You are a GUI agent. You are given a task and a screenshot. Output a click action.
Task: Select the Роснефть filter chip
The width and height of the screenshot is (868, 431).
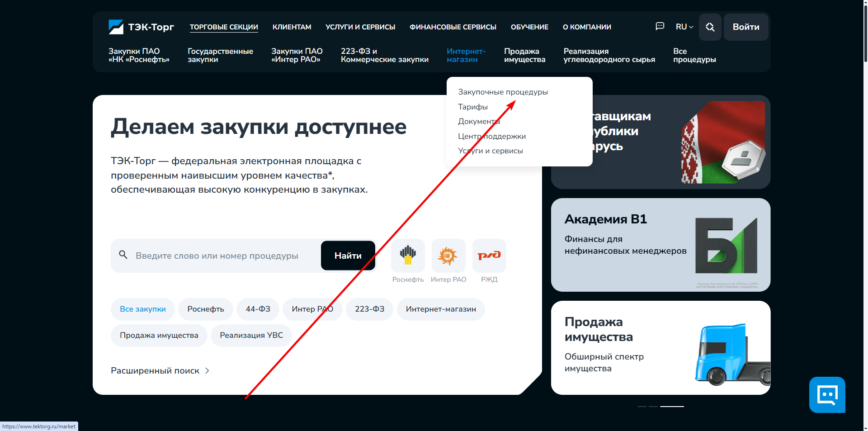coord(206,309)
